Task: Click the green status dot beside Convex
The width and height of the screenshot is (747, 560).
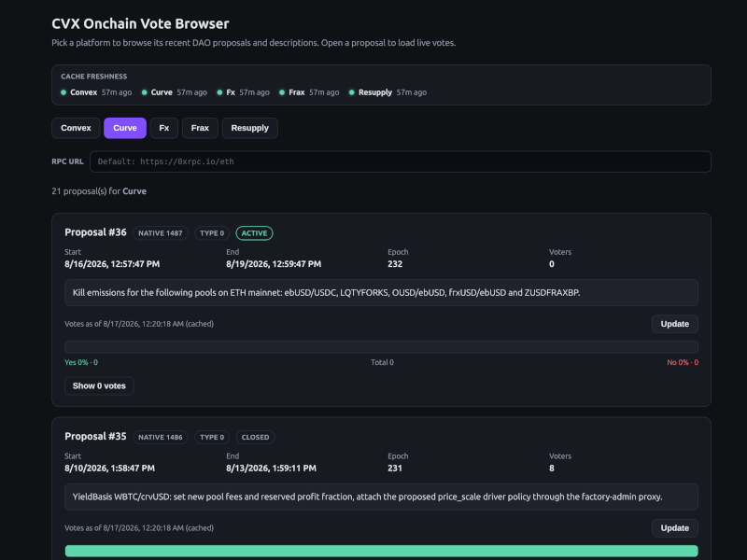Action: tap(63, 92)
